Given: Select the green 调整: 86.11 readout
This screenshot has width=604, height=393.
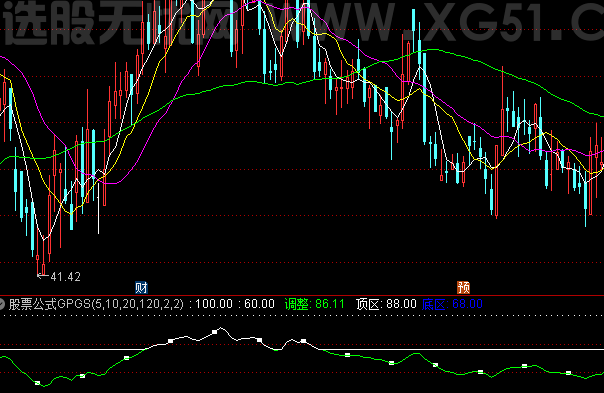Looking at the screenshot, I should pyautogui.click(x=314, y=304).
